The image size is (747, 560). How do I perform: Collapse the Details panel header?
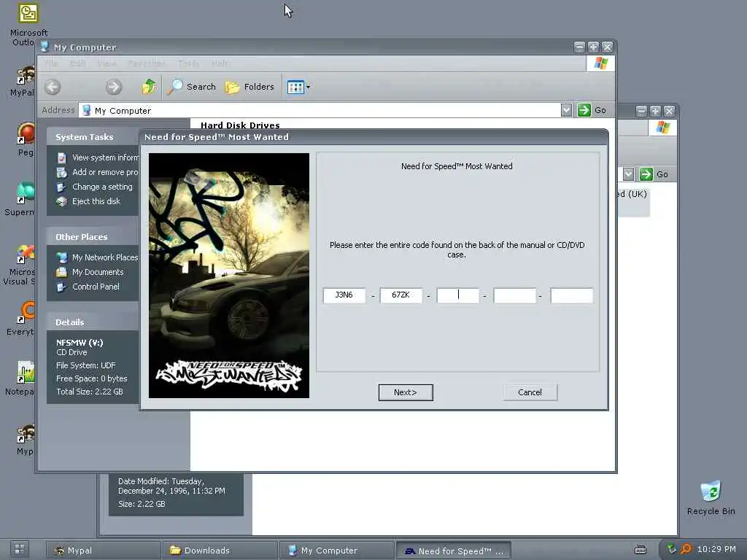(x=93, y=322)
